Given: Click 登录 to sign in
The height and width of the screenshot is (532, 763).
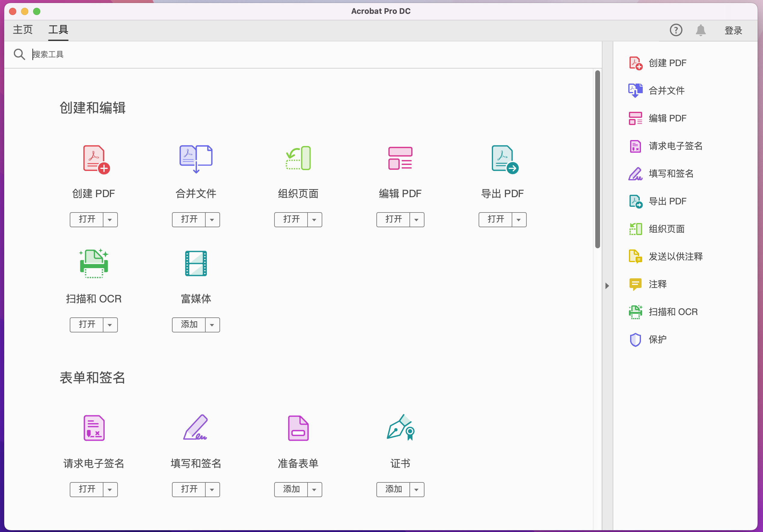Looking at the screenshot, I should pos(733,30).
